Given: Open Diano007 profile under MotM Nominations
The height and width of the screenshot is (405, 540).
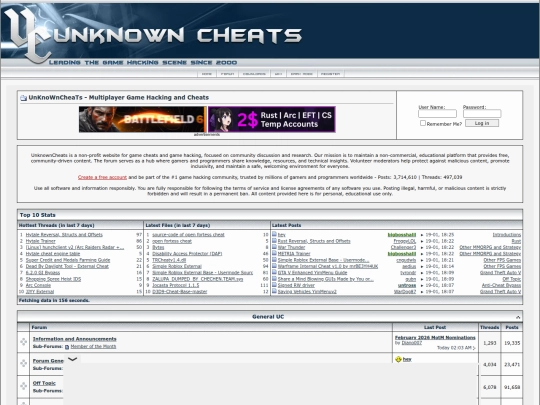Looking at the screenshot, I should tap(412, 343).
